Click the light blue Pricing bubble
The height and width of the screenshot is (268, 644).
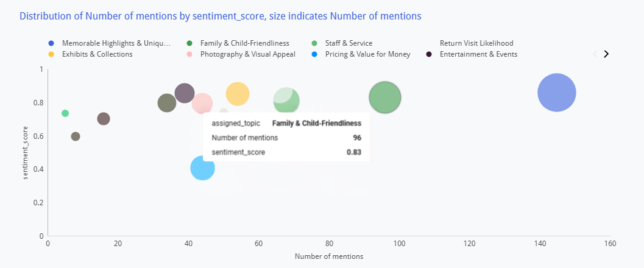(202, 168)
